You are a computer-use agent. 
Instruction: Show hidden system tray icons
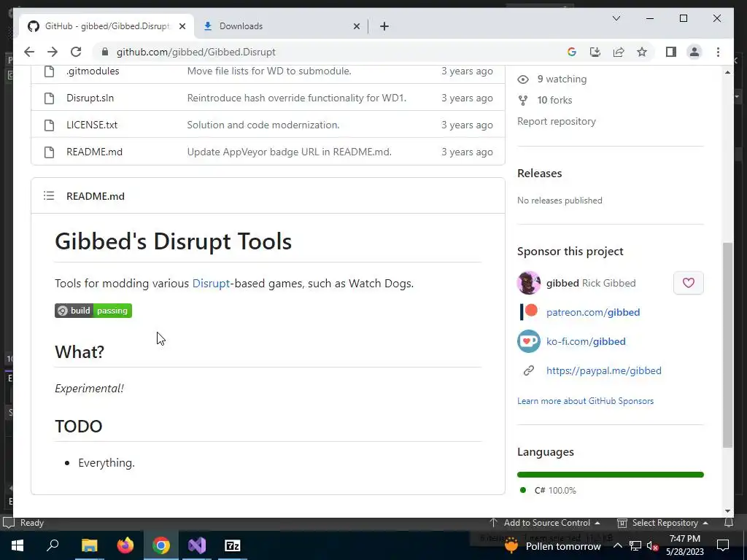(x=617, y=545)
